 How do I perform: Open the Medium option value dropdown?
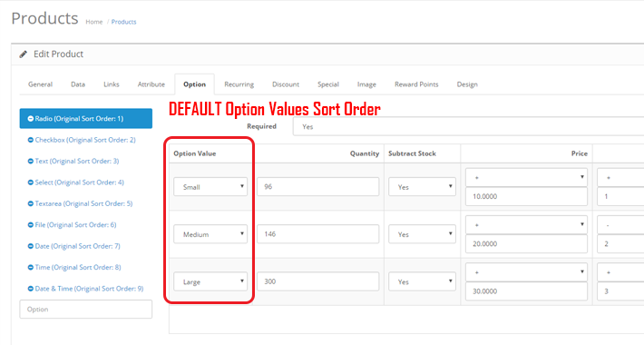point(210,234)
